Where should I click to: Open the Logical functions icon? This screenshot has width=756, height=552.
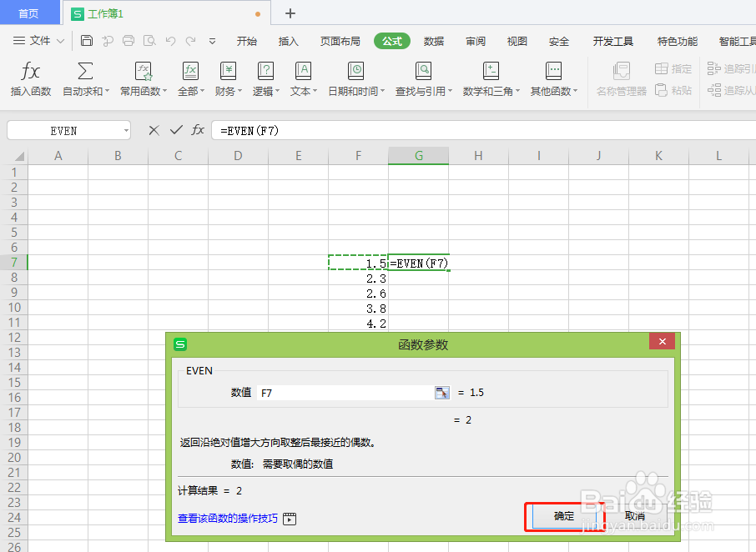coord(265,71)
